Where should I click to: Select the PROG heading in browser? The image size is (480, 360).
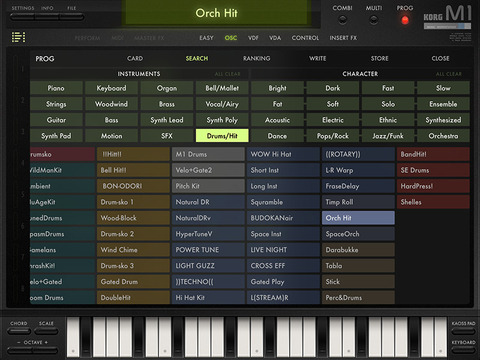click(45, 59)
